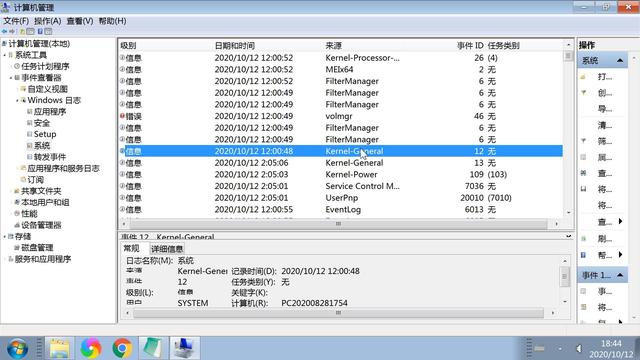Image resolution: width=640 pixels, height=360 pixels.
Task: Open the Windows Start menu orb
Action: 18,348
